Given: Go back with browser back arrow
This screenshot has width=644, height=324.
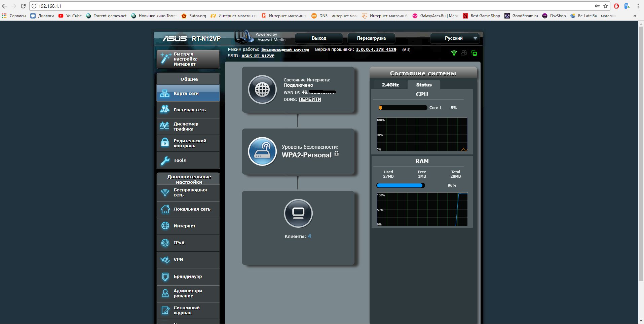Looking at the screenshot, I should [4, 6].
